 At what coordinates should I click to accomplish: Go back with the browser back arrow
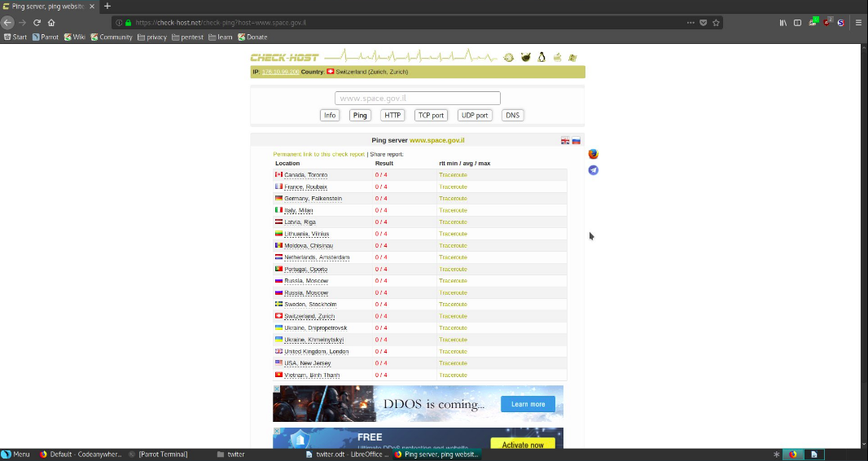tap(7, 23)
